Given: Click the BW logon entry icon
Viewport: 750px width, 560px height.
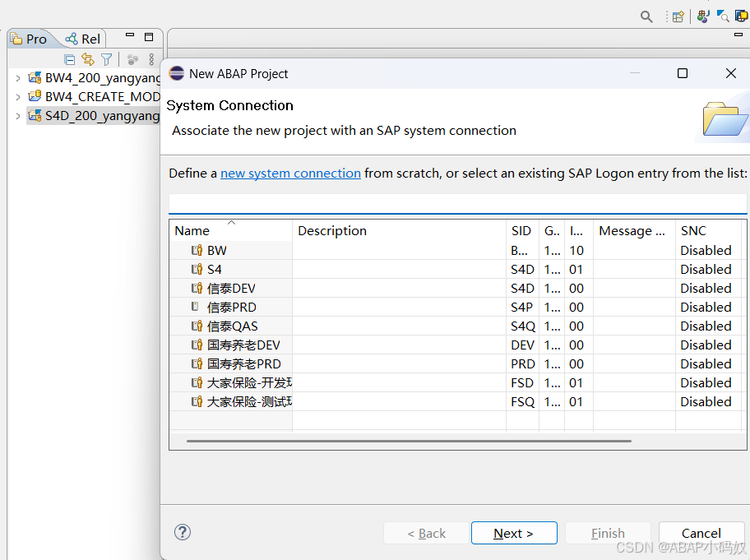Looking at the screenshot, I should 197,250.
